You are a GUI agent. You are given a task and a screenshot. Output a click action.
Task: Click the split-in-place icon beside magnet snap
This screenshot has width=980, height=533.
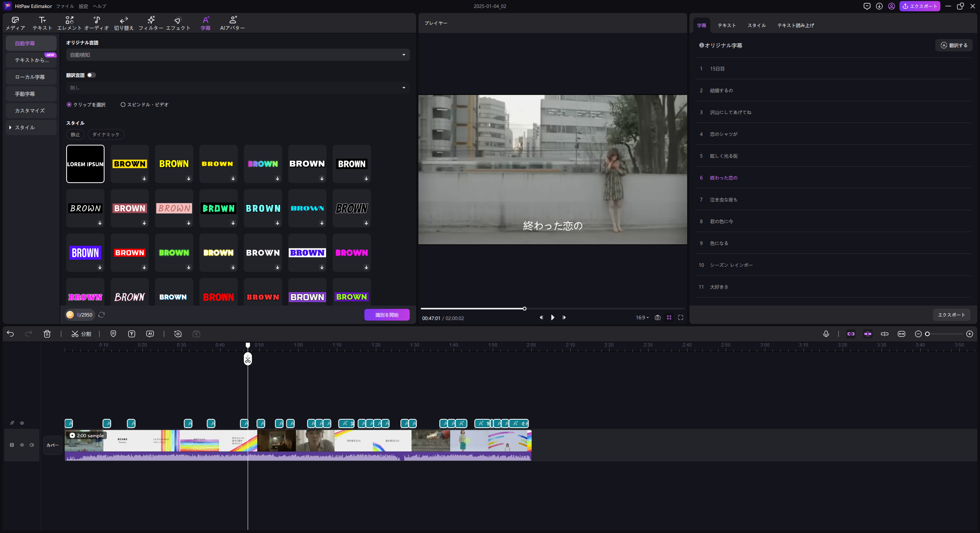(x=885, y=334)
